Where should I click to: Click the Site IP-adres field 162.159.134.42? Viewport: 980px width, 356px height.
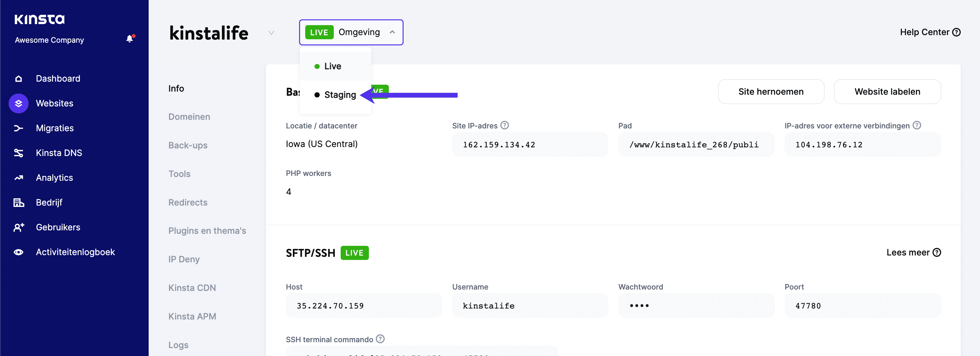(x=530, y=145)
